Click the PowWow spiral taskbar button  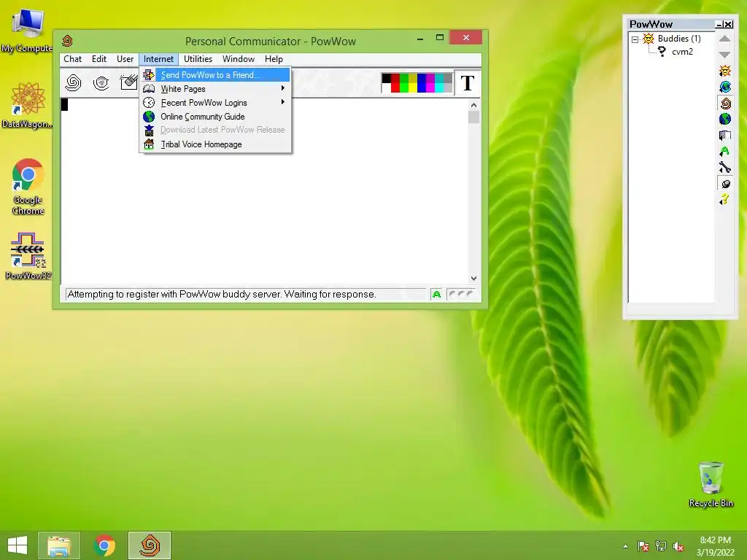click(x=149, y=545)
